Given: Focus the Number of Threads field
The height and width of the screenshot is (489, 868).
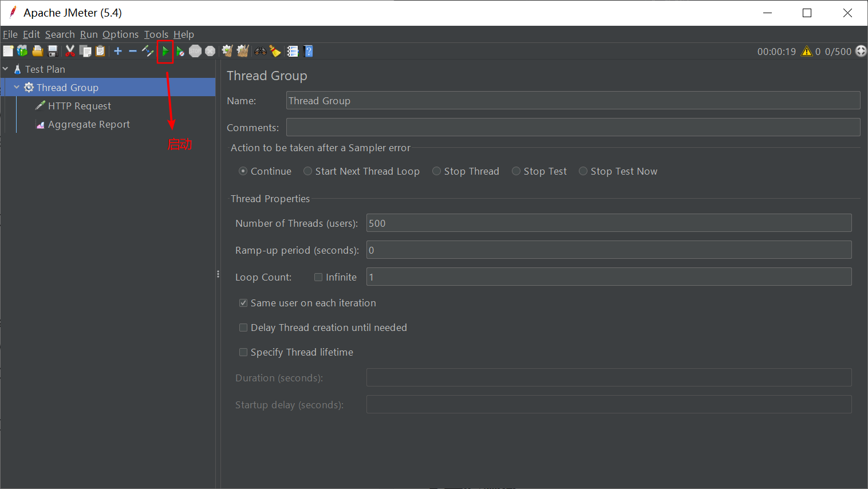Looking at the screenshot, I should click(x=609, y=223).
